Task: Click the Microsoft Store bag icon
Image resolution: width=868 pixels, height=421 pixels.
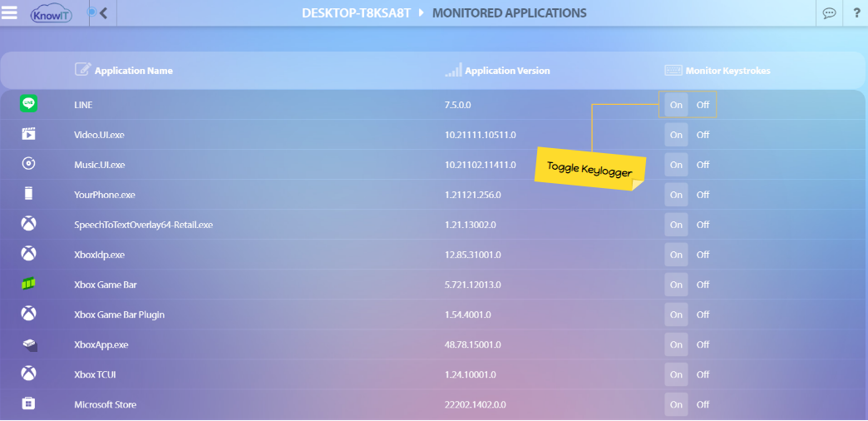Action: tap(29, 404)
